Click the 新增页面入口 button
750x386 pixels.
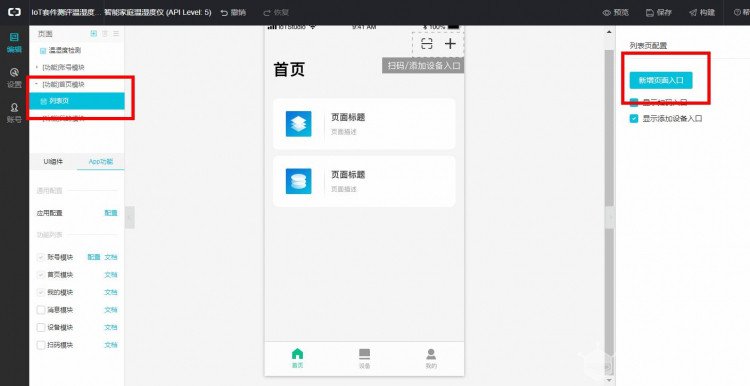(x=661, y=80)
